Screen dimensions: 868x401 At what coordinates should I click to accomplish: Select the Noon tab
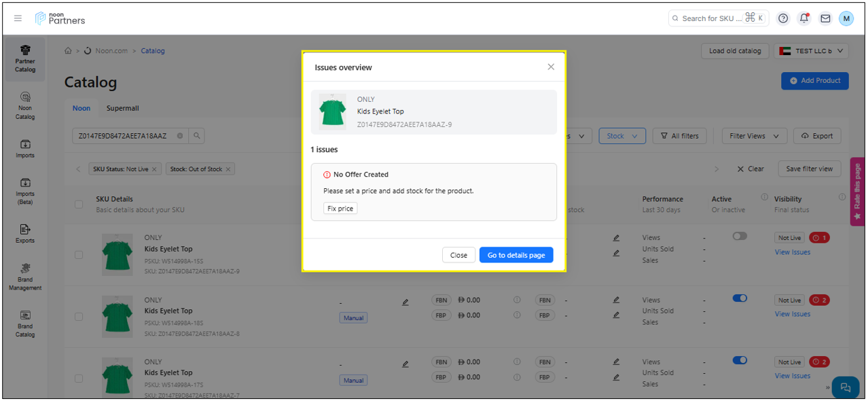coord(82,108)
